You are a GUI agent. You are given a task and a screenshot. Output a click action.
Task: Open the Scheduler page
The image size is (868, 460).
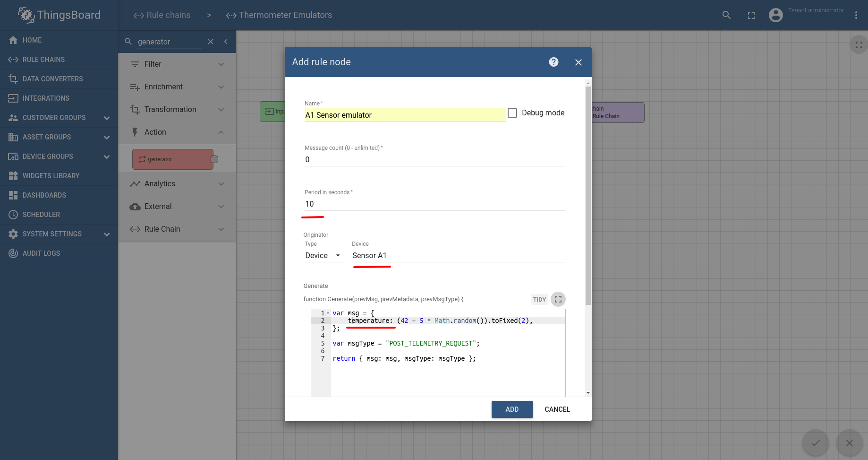pyautogui.click(x=59, y=215)
